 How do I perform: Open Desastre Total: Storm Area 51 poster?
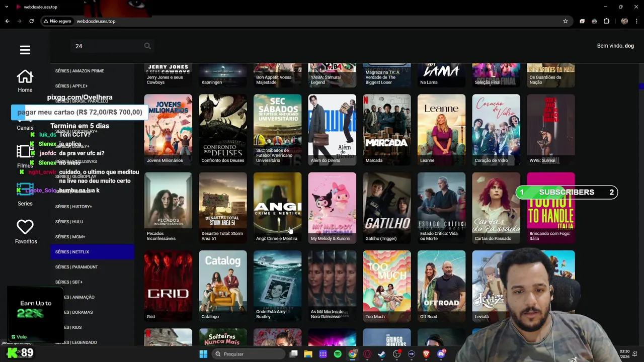[223, 208]
